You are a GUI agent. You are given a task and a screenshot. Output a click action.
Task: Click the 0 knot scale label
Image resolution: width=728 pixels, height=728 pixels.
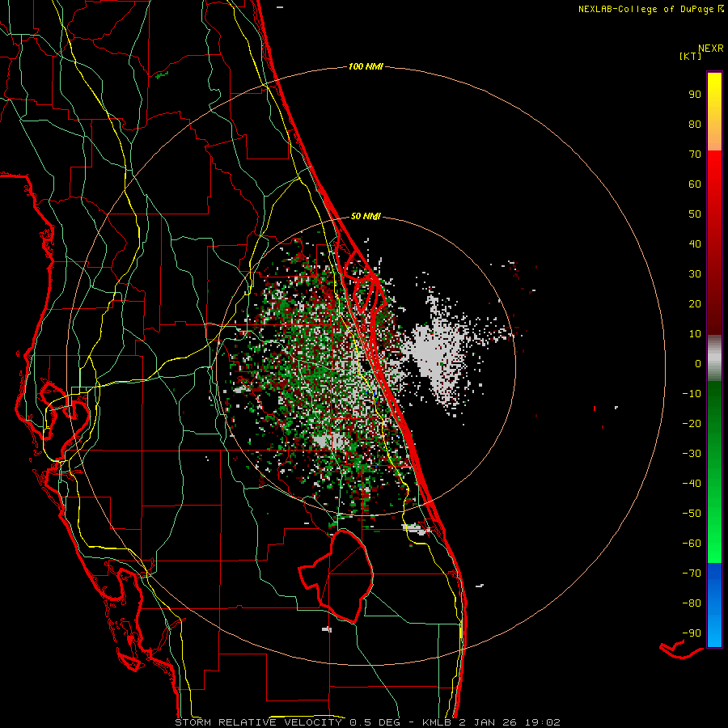[698, 364]
